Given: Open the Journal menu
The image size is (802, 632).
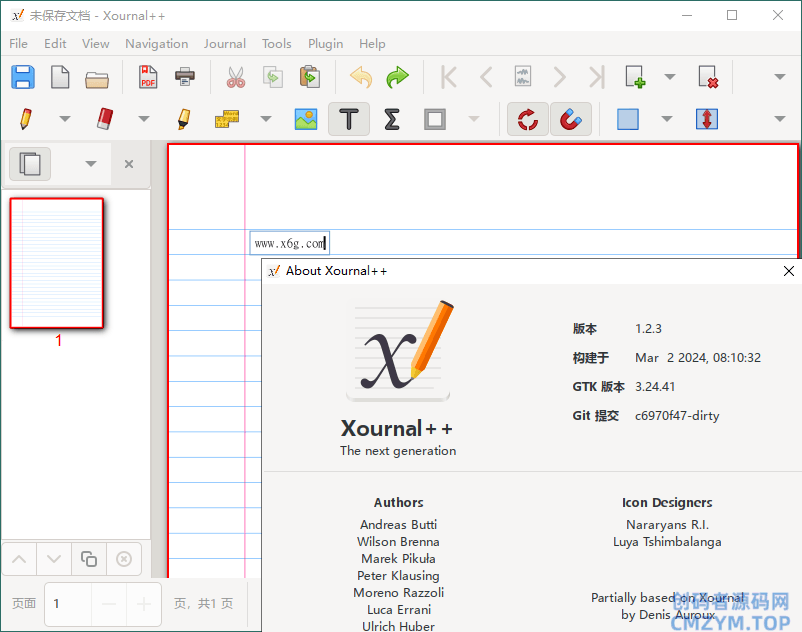Looking at the screenshot, I should click(224, 43).
